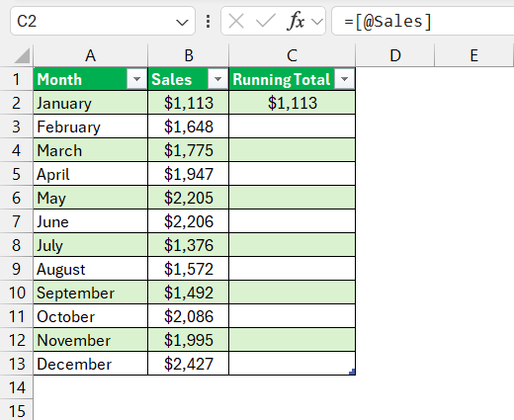
Task: Open the Name Box dropdown arrow
Action: [182, 23]
